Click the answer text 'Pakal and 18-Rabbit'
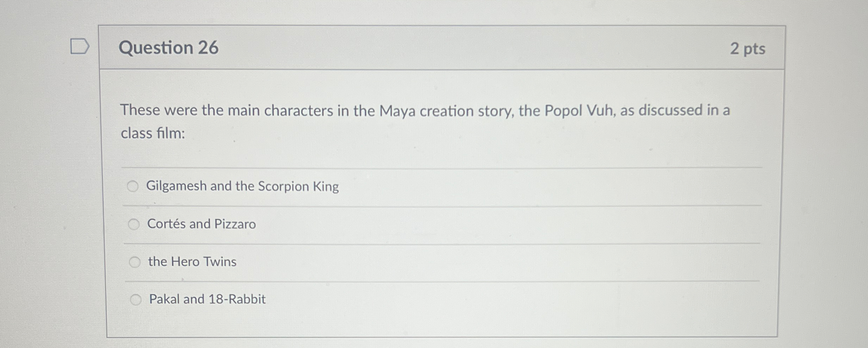Viewport: 868px width, 348px height. coord(206,299)
